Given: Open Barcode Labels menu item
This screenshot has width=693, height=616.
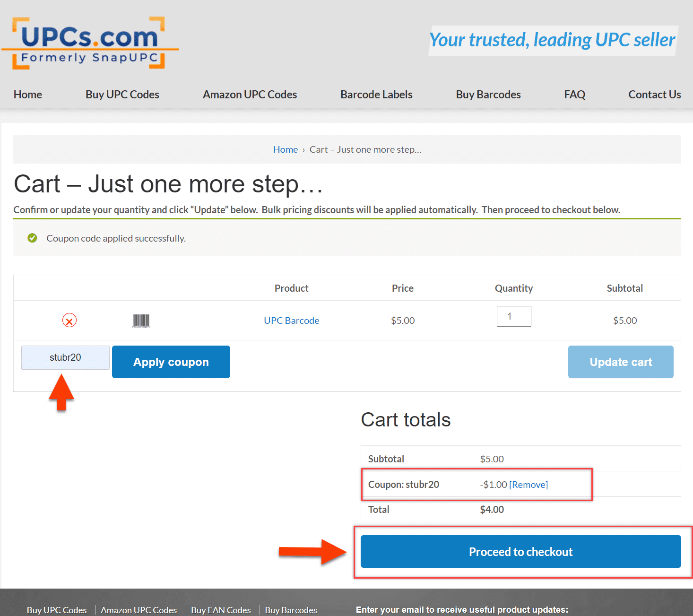Looking at the screenshot, I should 377,95.
